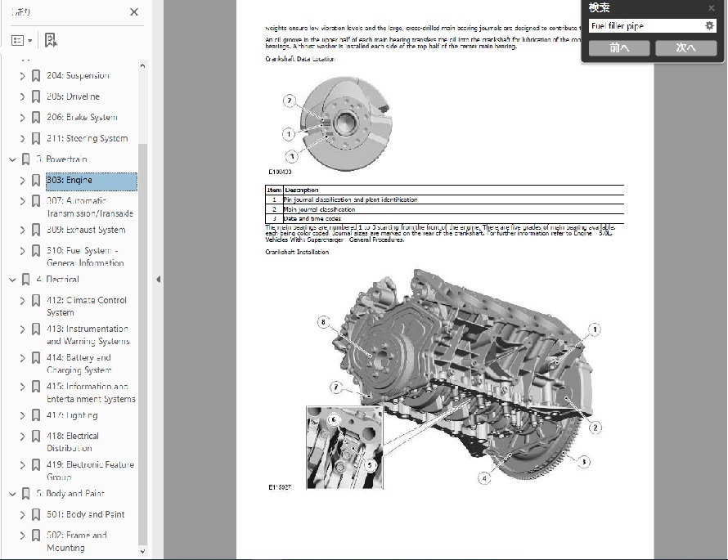This screenshot has width=728, height=560.
Task: Collapse the 4: Electrical section
Action: [12, 280]
